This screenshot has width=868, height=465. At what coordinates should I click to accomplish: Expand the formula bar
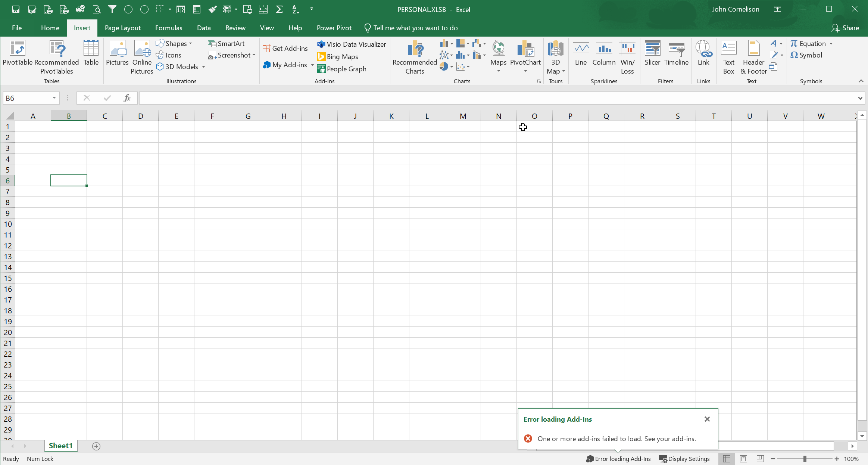pyautogui.click(x=860, y=98)
